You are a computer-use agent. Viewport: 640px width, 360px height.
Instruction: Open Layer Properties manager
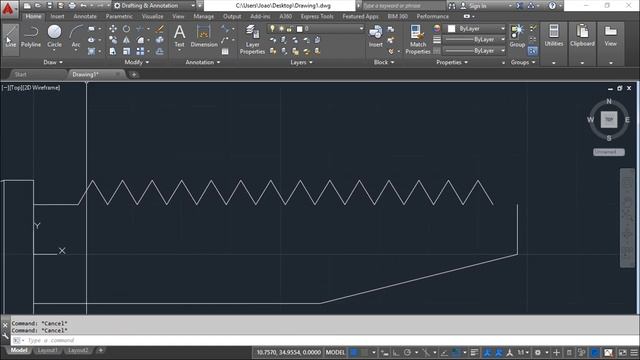252,39
